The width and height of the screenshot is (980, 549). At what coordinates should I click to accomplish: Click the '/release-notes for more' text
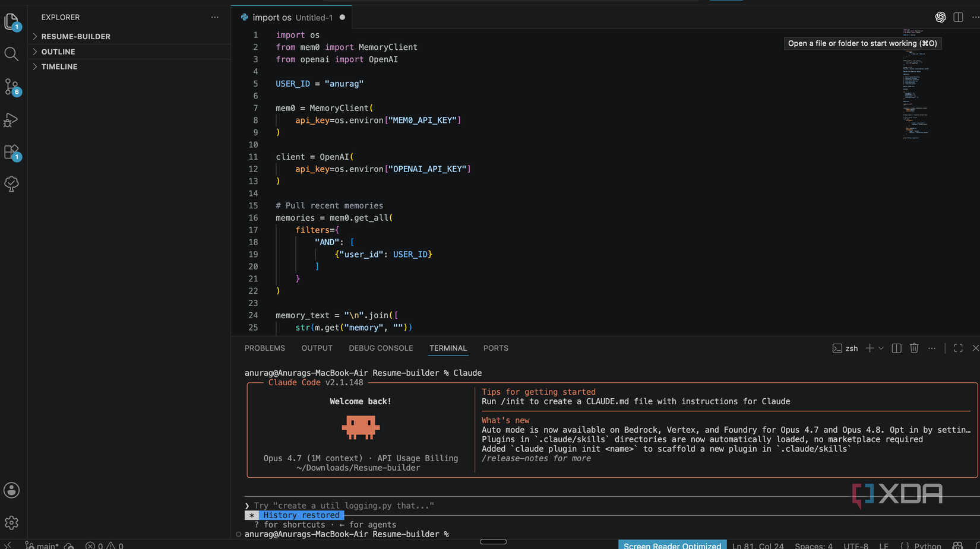(536, 458)
